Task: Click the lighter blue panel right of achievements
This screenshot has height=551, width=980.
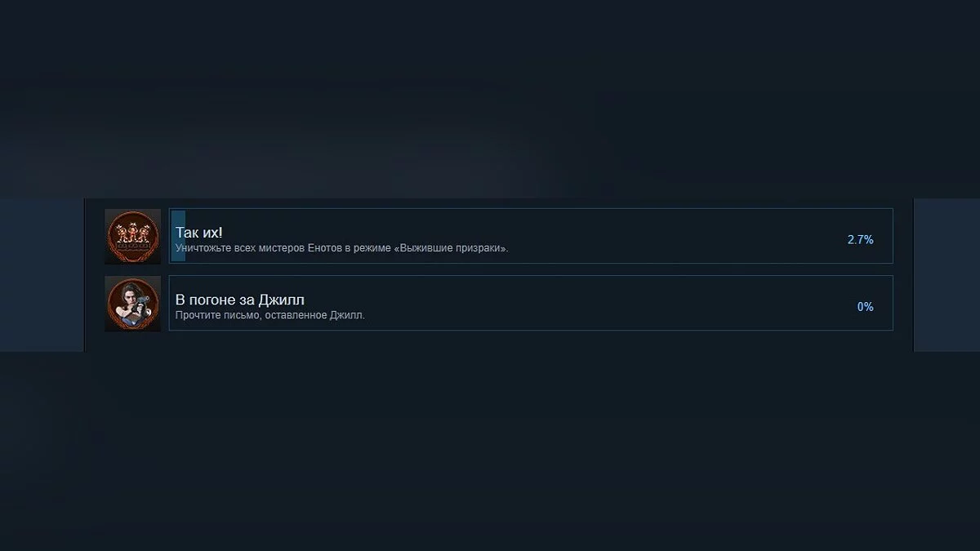Action: [x=947, y=274]
